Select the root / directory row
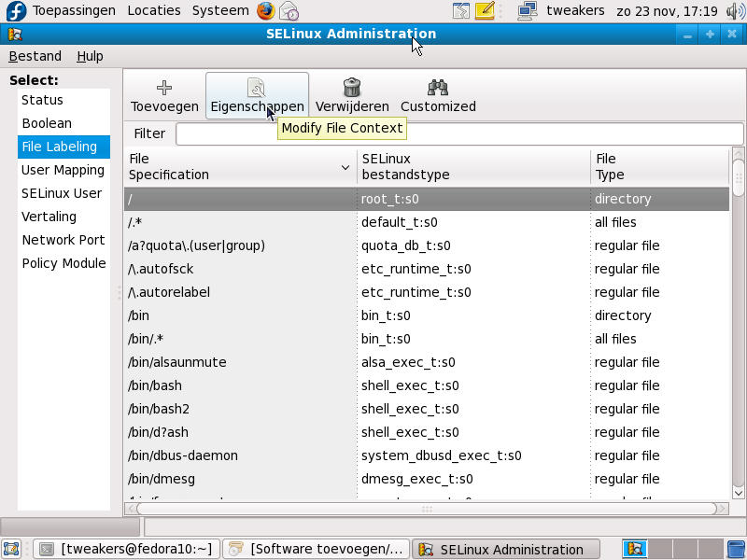747x560 pixels. coord(427,199)
